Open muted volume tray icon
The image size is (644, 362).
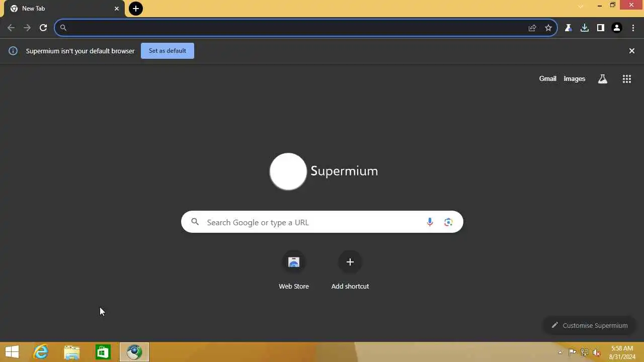click(x=597, y=352)
